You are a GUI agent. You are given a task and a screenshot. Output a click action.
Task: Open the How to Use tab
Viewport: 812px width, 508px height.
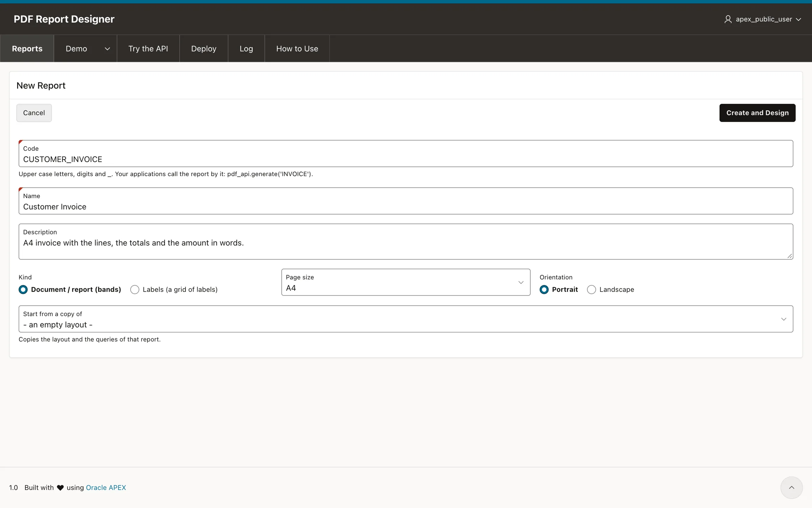pos(297,48)
